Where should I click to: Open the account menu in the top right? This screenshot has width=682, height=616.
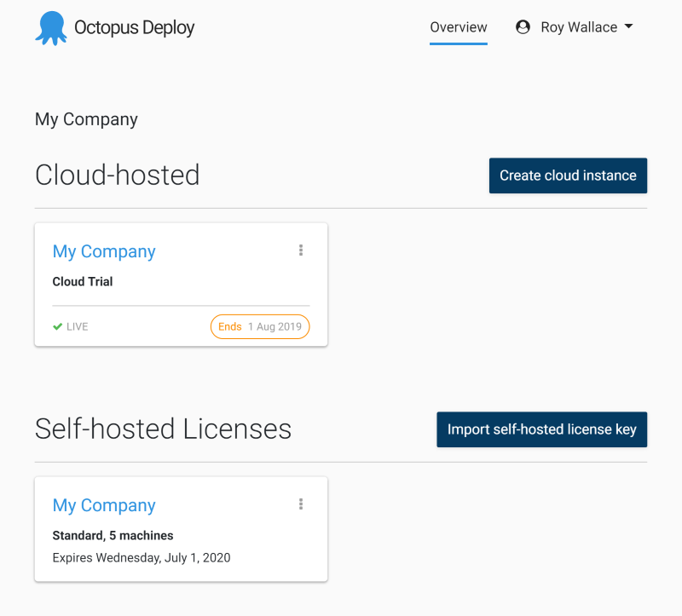coord(575,26)
